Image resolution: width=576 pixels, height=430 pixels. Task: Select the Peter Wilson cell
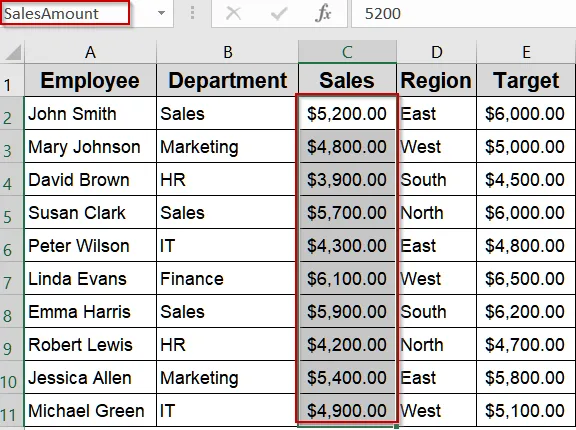tap(90, 246)
